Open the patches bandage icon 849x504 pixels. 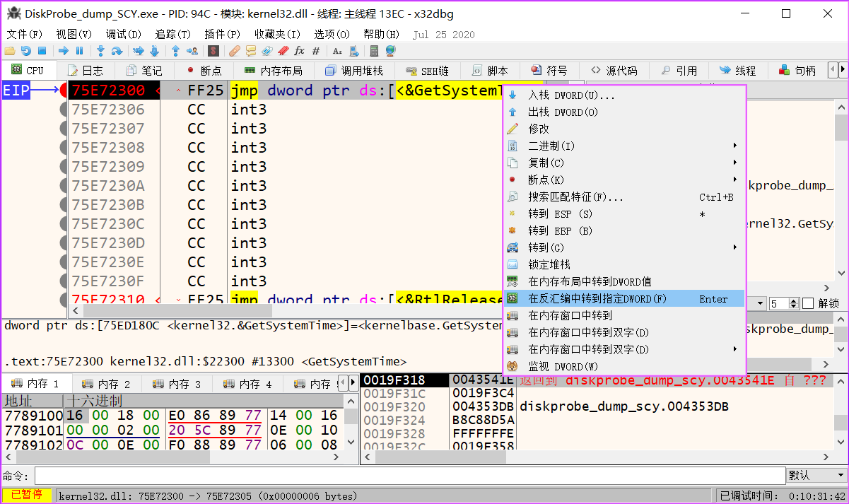pos(235,51)
